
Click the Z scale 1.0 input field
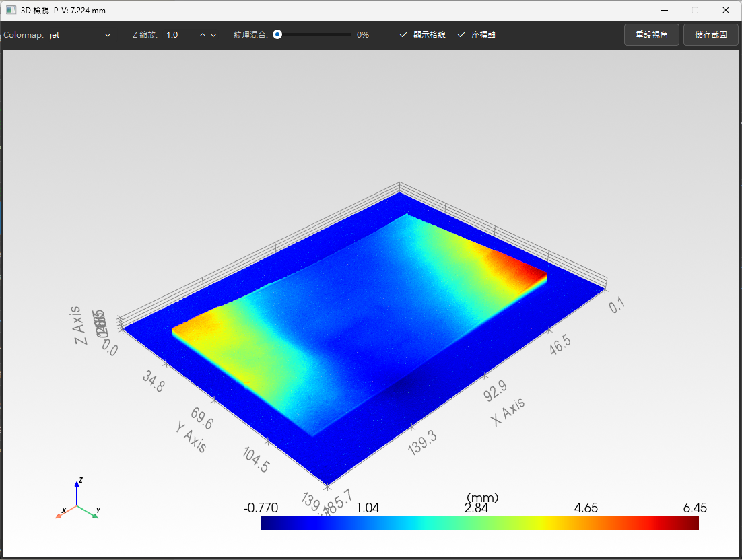coord(180,35)
